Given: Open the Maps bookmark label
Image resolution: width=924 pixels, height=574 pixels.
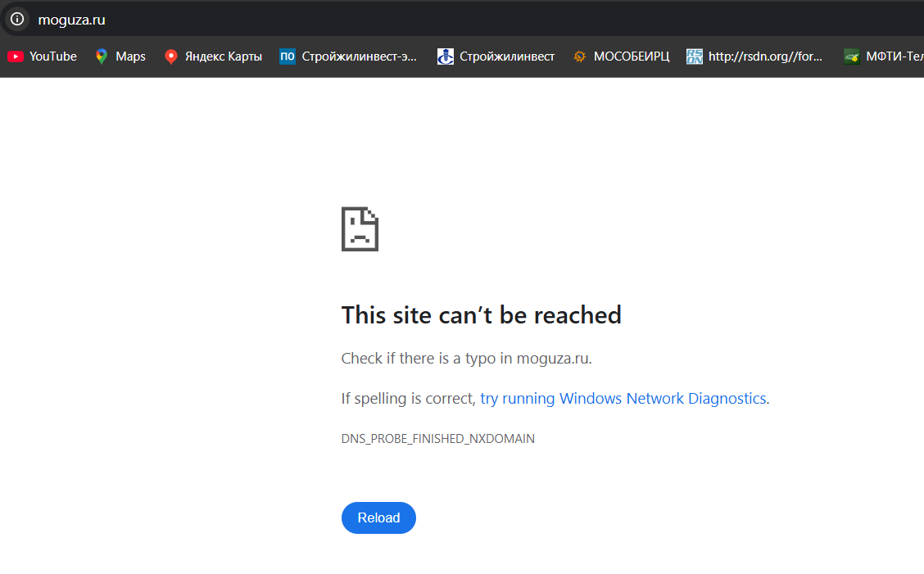Looking at the screenshot, I should 130,56.
